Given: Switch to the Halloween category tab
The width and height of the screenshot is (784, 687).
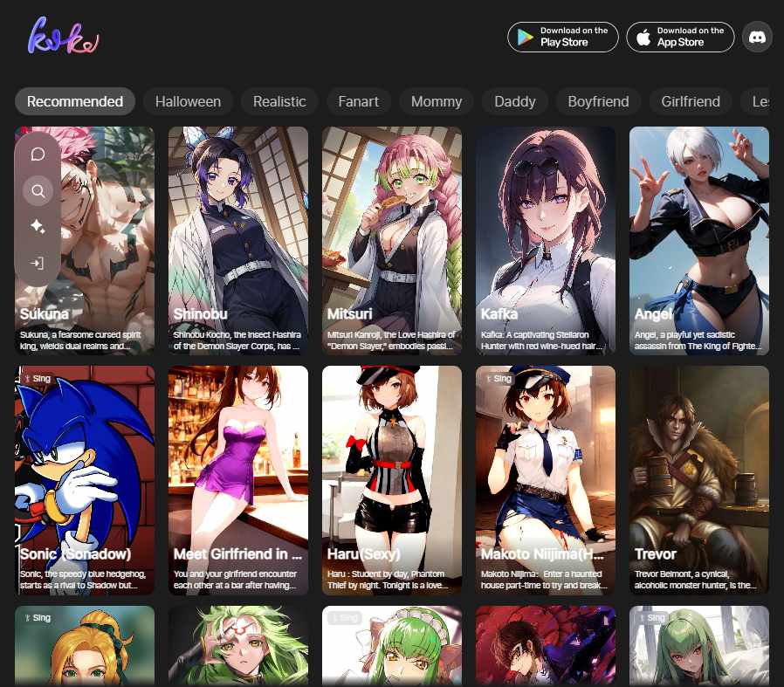Looking at the screenshot, I should pos(188,101).
